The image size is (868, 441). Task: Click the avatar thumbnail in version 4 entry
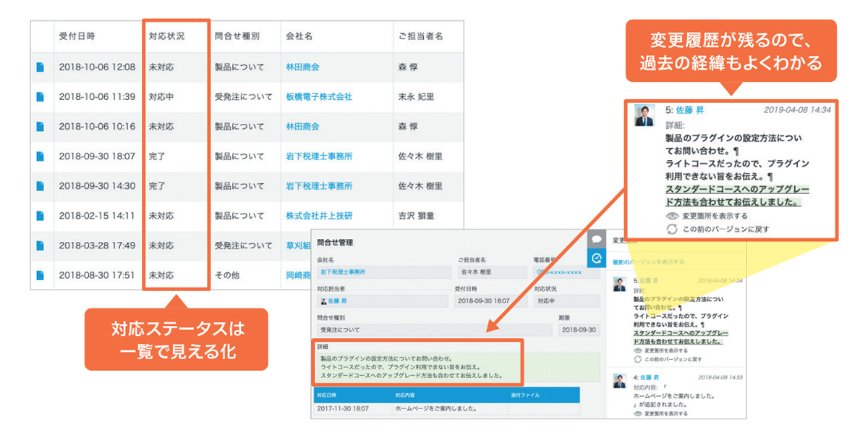coord(618,381)
